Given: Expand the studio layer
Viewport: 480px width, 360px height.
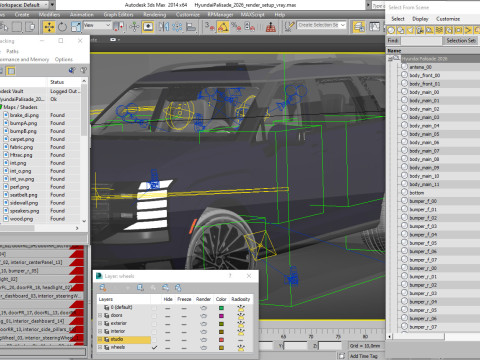Looking at the screenshot, I should (100, 339).
